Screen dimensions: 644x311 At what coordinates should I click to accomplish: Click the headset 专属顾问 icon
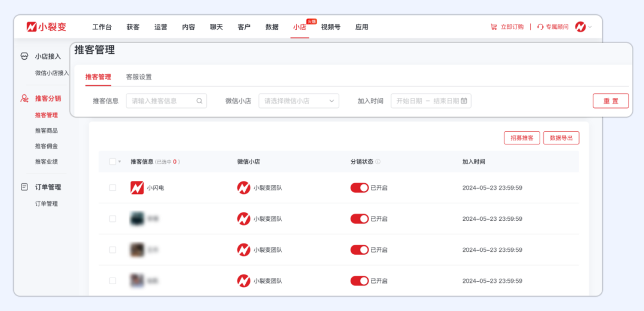coord(540,27)
